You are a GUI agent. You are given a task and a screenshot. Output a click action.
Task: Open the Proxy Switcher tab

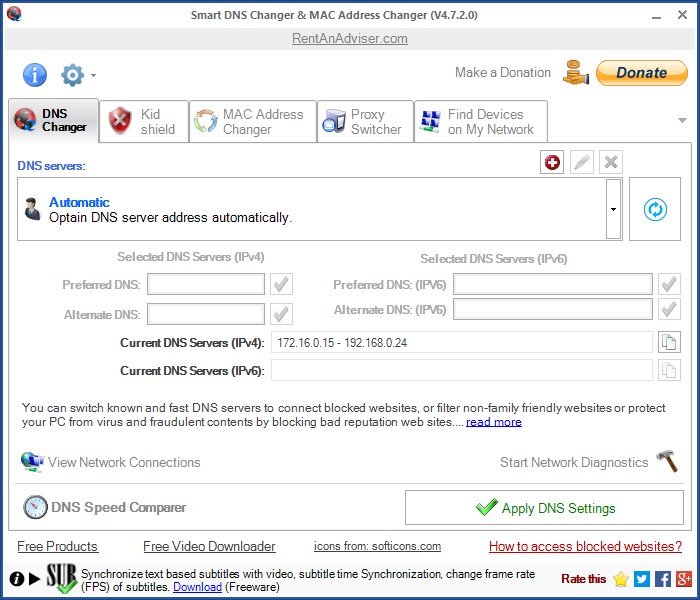point(365,121)
